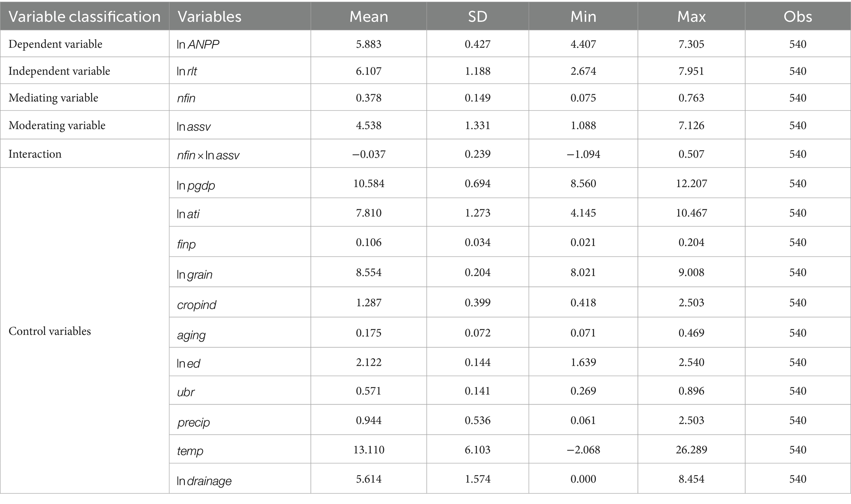The width and height of the screenshot is (851, 504).
Task: Click the Control variables group label
Action: [50, 331]
